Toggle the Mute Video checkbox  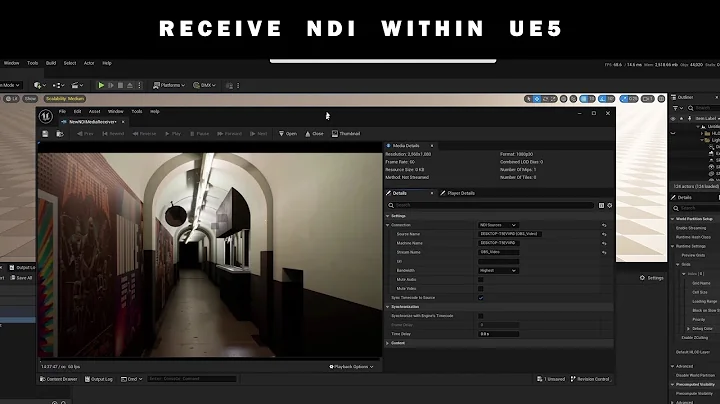(481, 289)
